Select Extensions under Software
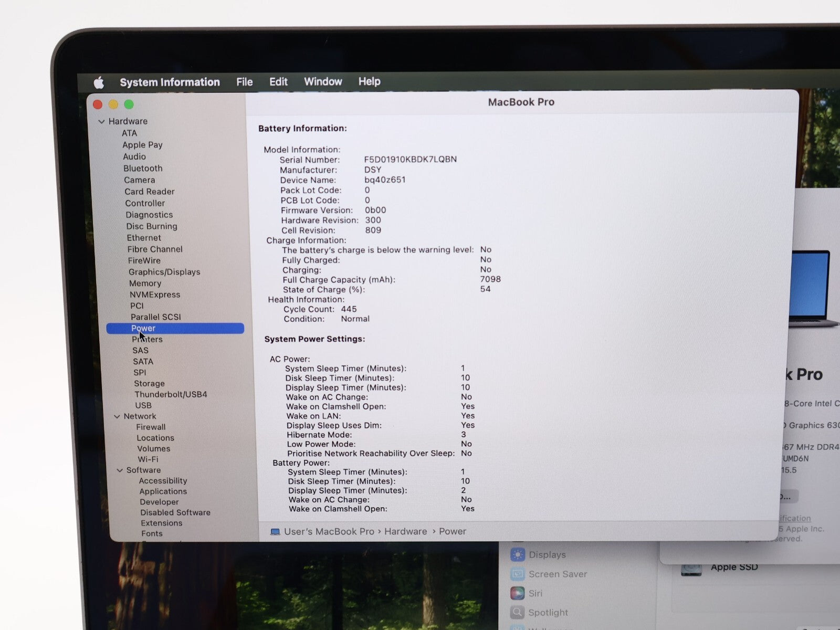 tap(161, 523)
